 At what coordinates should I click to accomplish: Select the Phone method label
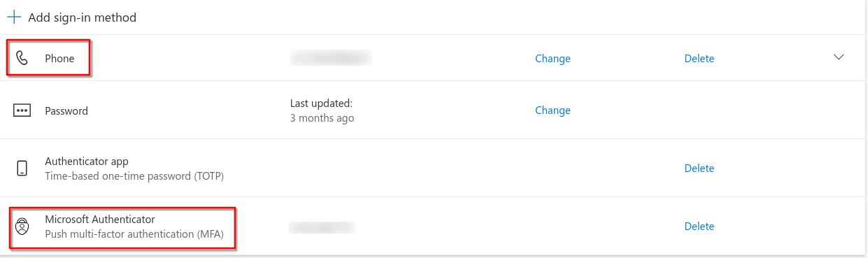coord(59,59)
